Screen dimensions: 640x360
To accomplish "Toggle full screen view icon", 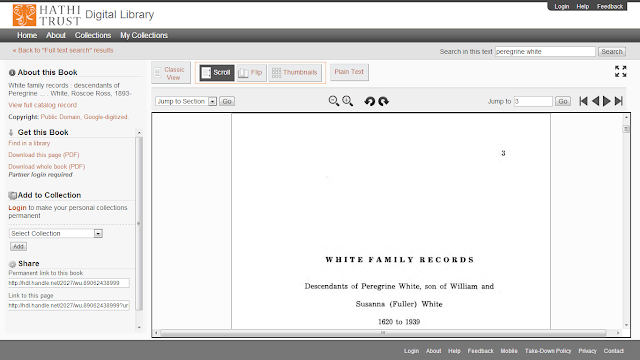I will coord(620,71).
